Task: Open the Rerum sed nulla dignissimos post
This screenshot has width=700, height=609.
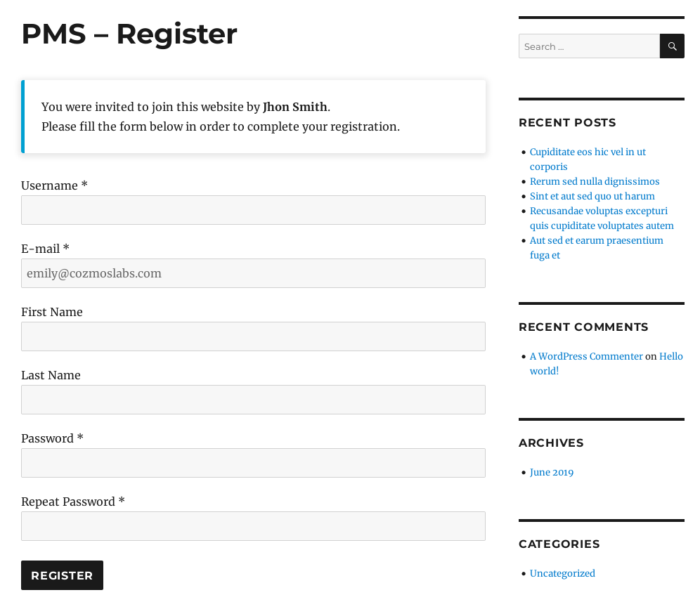Action: tap(594, 181)
